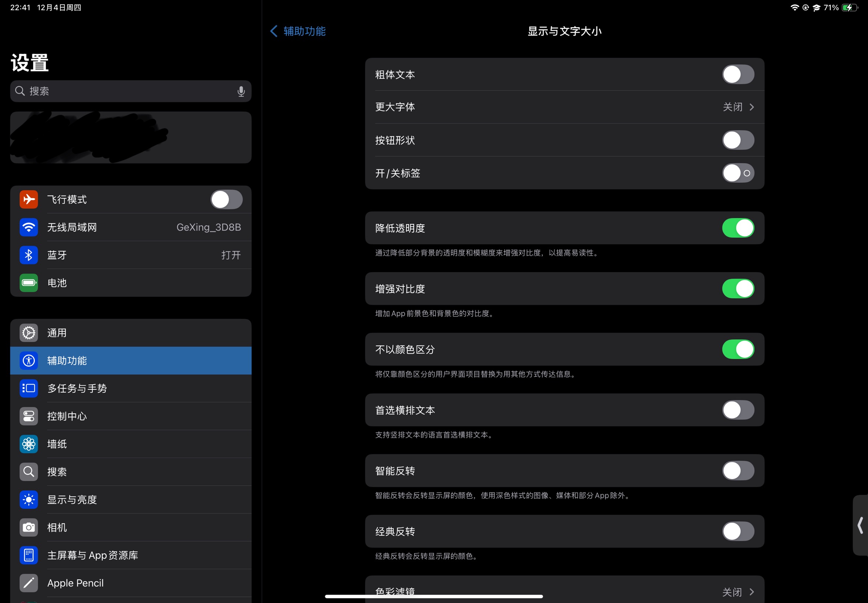Viewport: 868px width, 603px height.
Task: Tap the General gear icon
Action: pyautogui.click(x=29, y=333)
